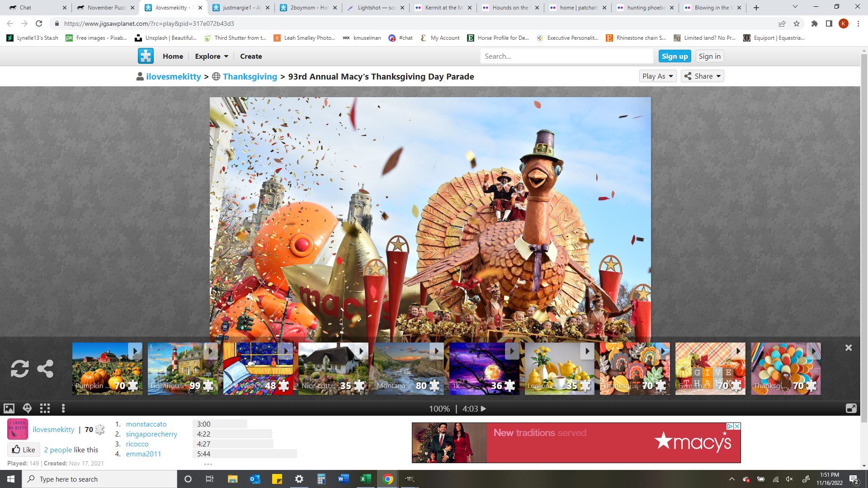Click the Windows taskbar search box
The width and height of the screenshot is (868, 488).
99,479
